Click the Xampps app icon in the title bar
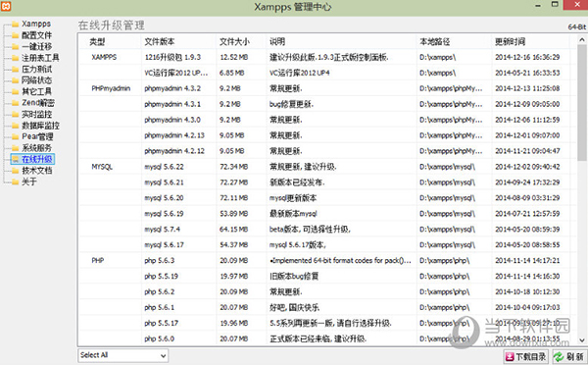The width and height of the screenshot is (588, 365). [6, 6]
